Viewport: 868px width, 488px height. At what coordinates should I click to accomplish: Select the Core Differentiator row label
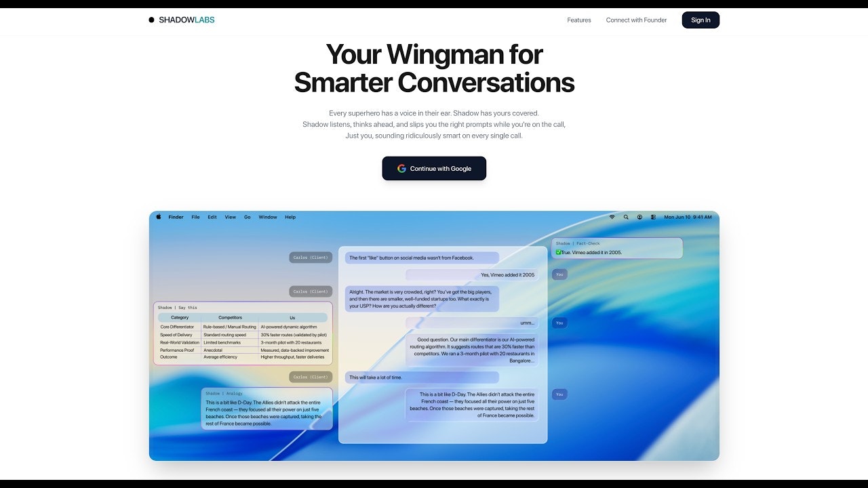[x=177, y=327]
